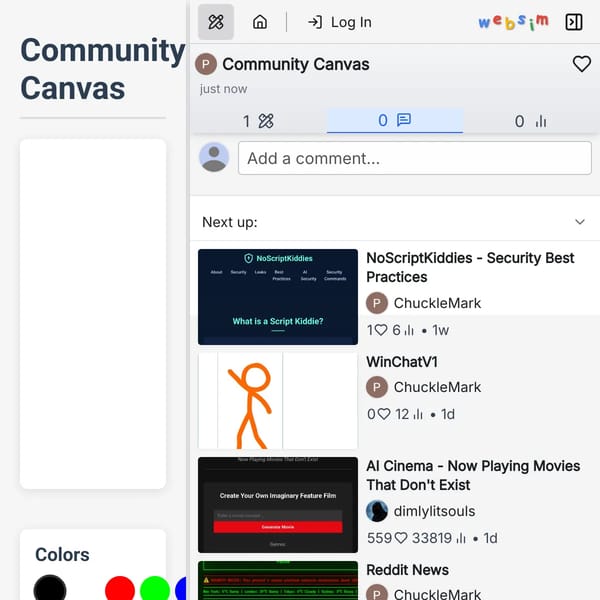Screen dimensions: 600x600
Task: Open the WinChatV1 title link
Action: tap(402, 362)
